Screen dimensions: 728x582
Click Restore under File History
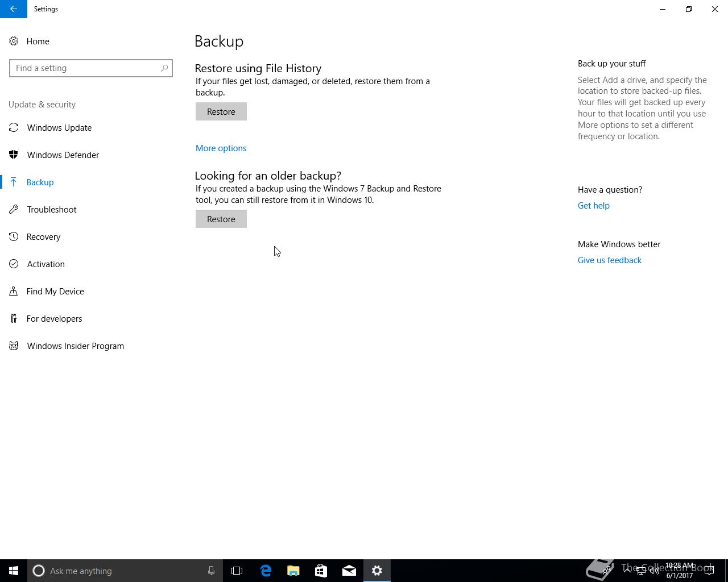click(221, 111)
